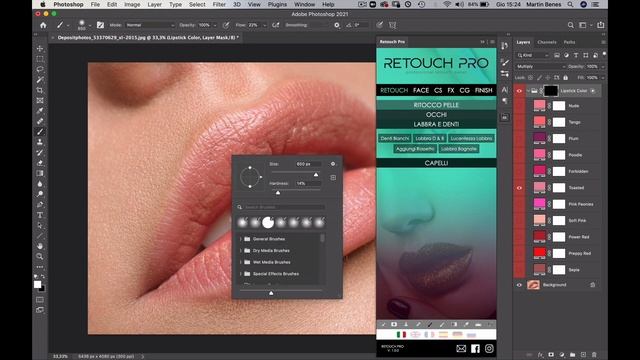Screen dimensions: 640x360
Task: Open the Flow value dropdown
Action: pyautogui.click(x=264, y=25)
